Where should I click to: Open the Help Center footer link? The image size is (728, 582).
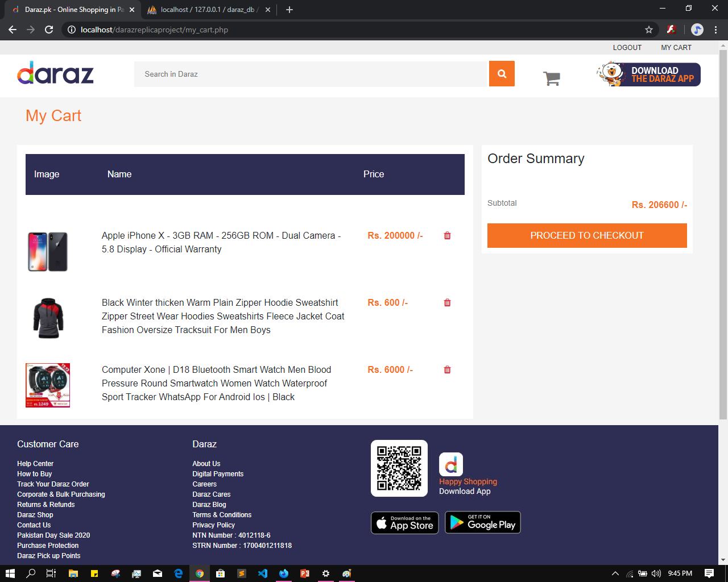(x=35, y=464)
